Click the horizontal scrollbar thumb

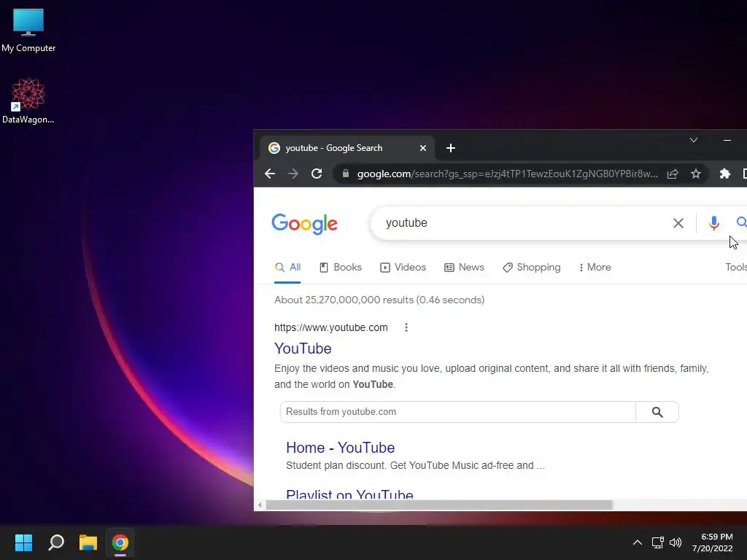[x=439, y=505]
